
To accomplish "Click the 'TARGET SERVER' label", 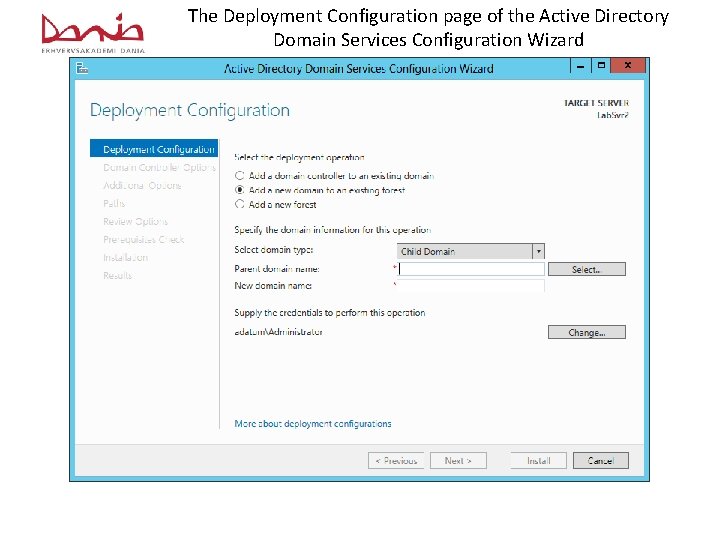I will click(x=596, y=103).
